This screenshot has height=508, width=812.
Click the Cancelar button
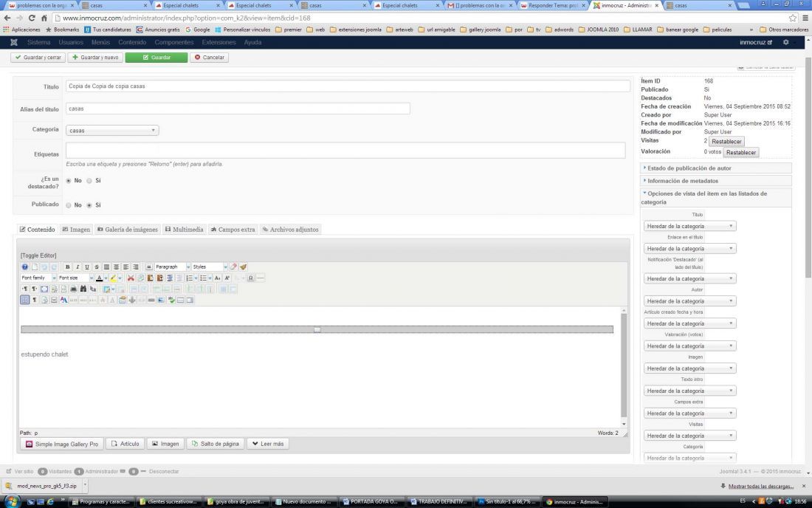pos(209,58)
